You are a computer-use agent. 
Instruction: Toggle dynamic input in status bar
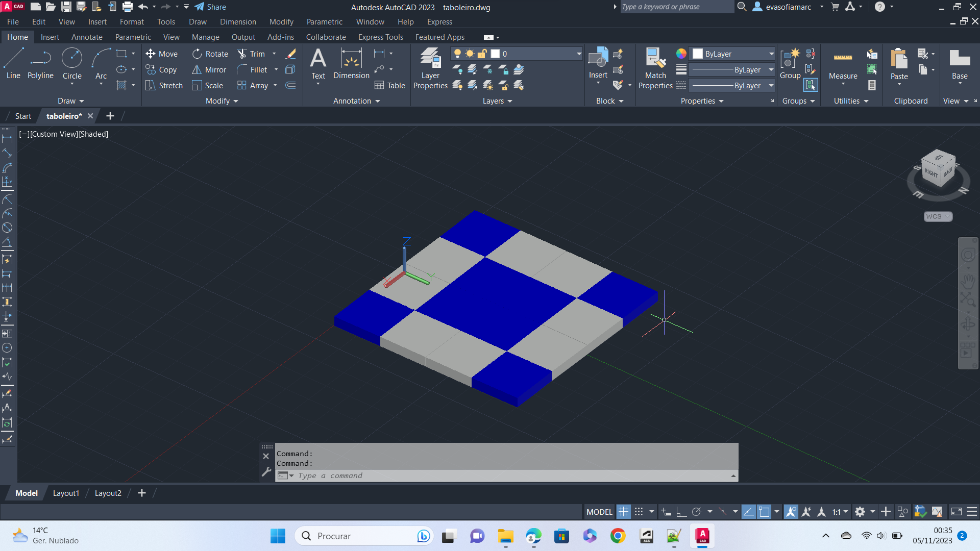(x=666, y=512)
